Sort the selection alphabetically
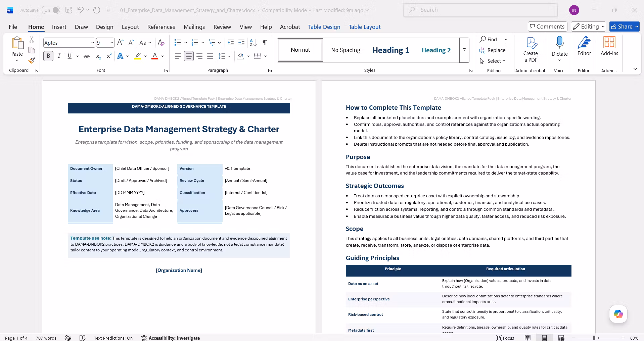This screenshot has height=341, width=644. pyautogui.click(x=253, y=43)
